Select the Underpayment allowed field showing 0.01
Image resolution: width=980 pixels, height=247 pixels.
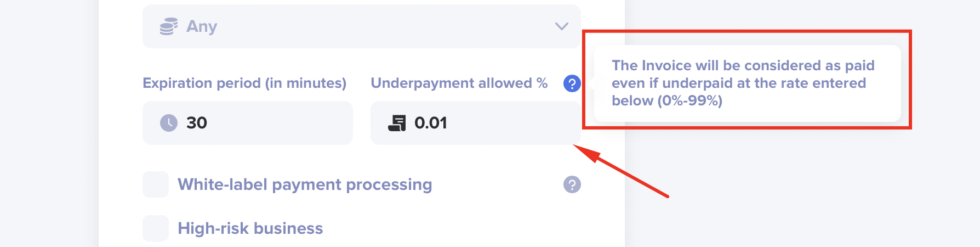476,123
